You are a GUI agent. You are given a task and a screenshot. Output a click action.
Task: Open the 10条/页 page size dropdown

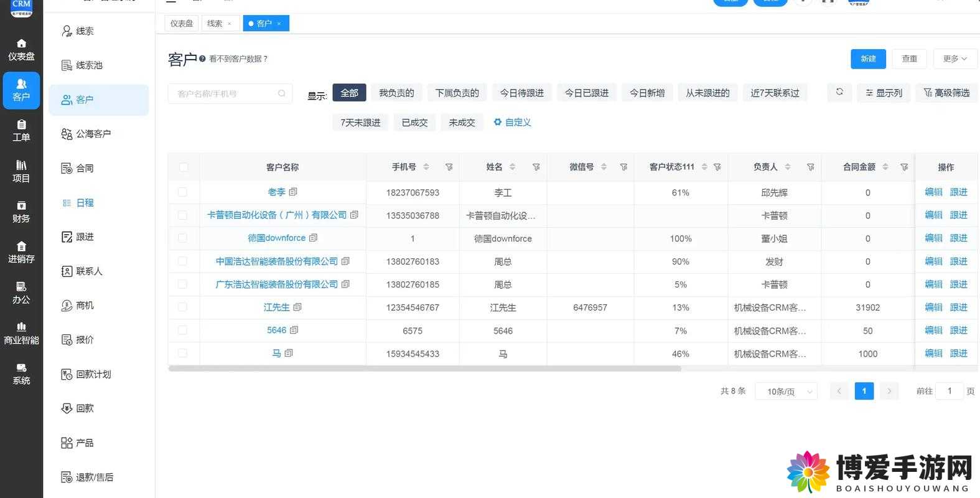click(786, 391)
